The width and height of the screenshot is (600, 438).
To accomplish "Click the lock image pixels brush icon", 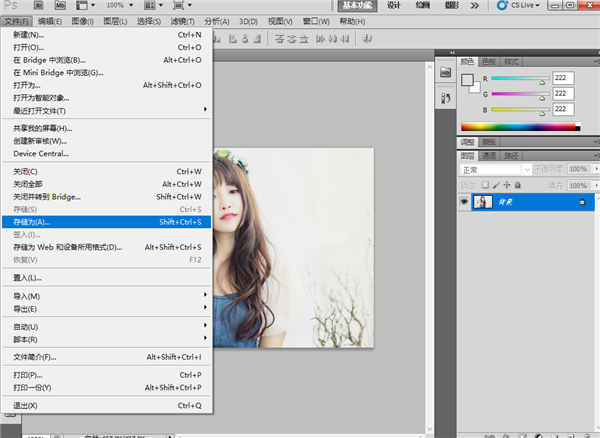I will click(x=497, y=185).
